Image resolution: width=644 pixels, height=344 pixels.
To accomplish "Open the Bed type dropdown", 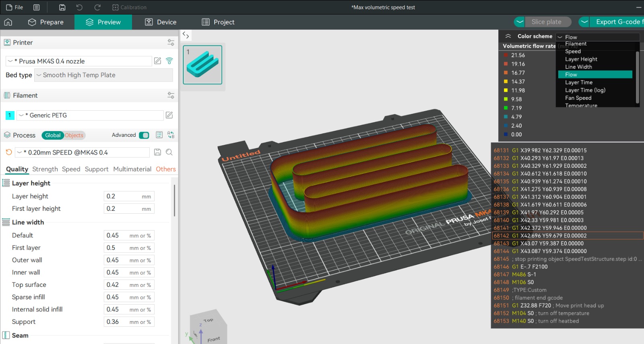I will click(x=103, y=75).
